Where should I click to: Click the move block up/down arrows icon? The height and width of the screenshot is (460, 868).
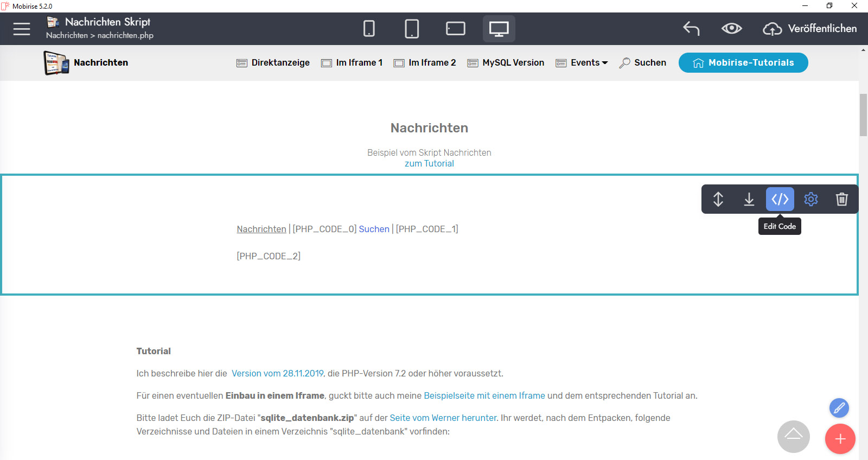point(718,199)
